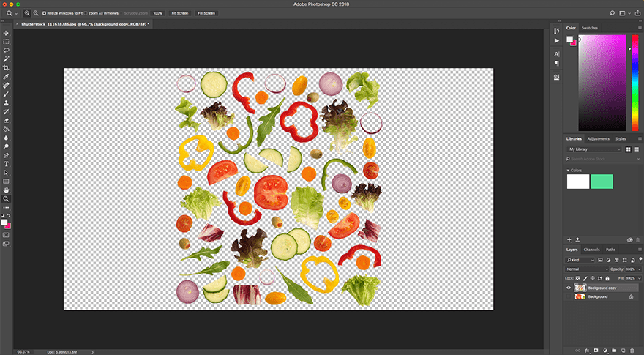Create a new group with folder icon

[x=613, y=350]
